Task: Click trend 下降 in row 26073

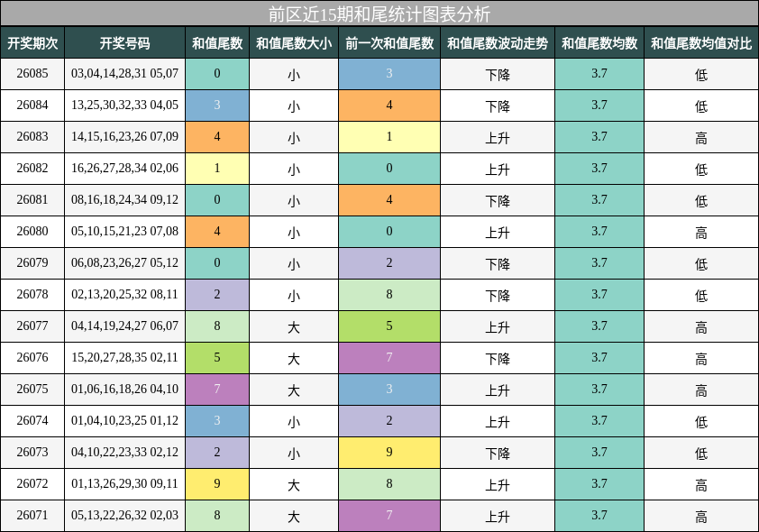Action: coord(498,454)
